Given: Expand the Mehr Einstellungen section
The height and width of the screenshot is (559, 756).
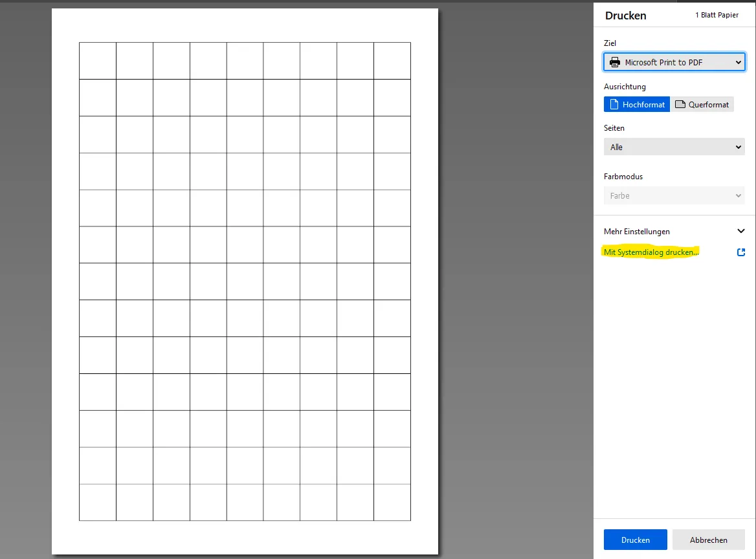Looking at the screenshot, I should 674,232.
